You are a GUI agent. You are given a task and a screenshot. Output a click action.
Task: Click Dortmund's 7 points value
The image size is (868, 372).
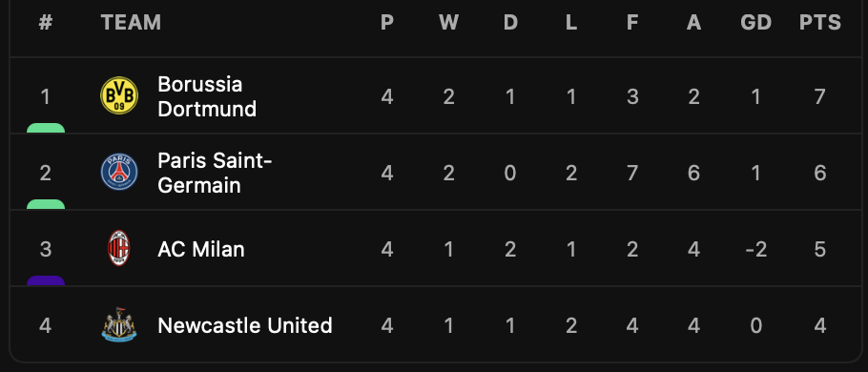point(820,97)
